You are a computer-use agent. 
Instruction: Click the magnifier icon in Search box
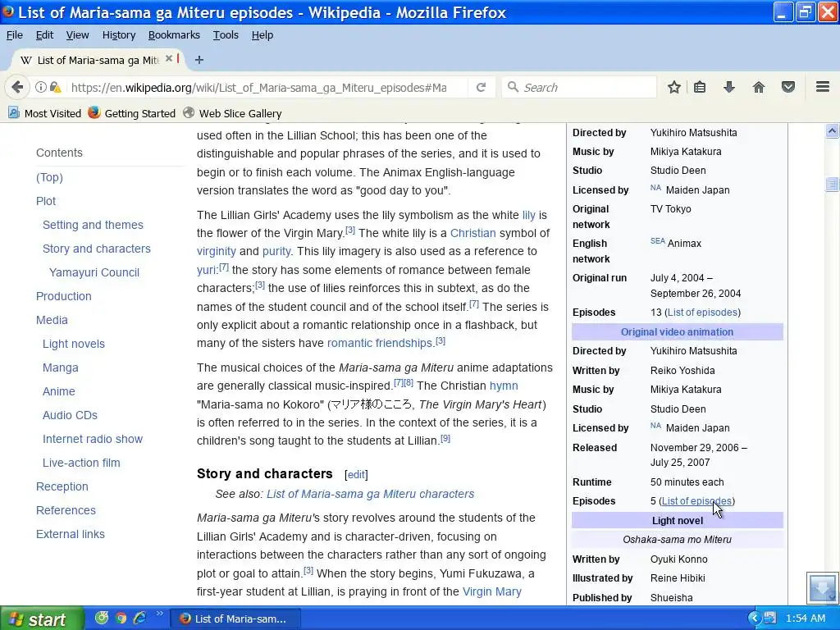513,87
